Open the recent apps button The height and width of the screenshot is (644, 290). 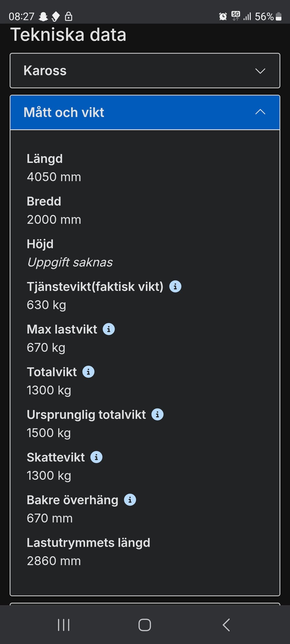point(63,625)
